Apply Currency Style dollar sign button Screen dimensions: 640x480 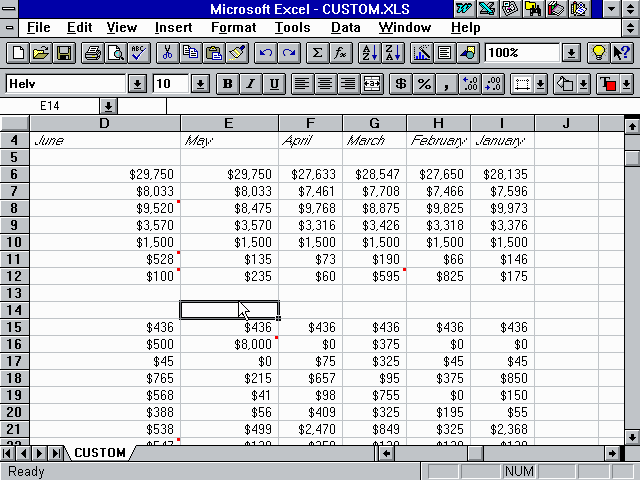[401, 84]
